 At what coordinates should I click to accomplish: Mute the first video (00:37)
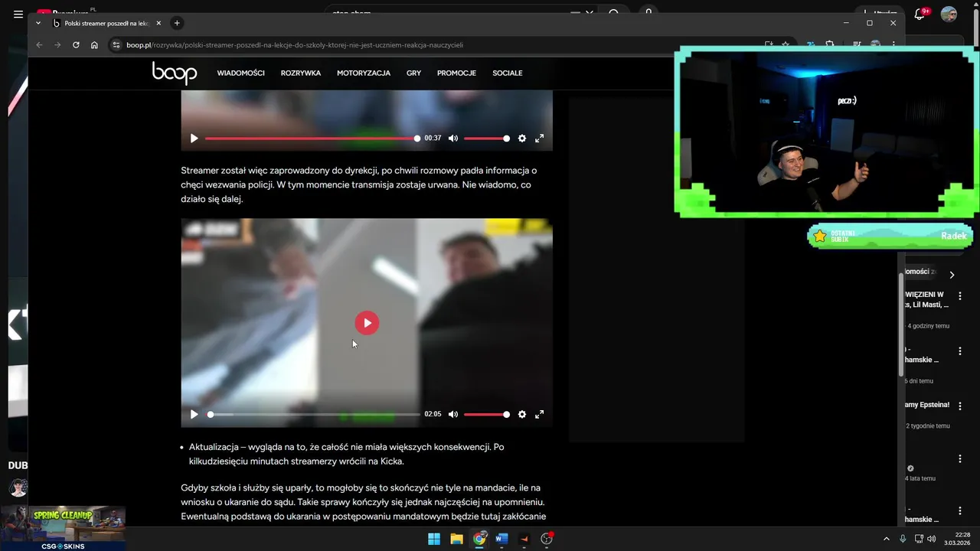453,139
